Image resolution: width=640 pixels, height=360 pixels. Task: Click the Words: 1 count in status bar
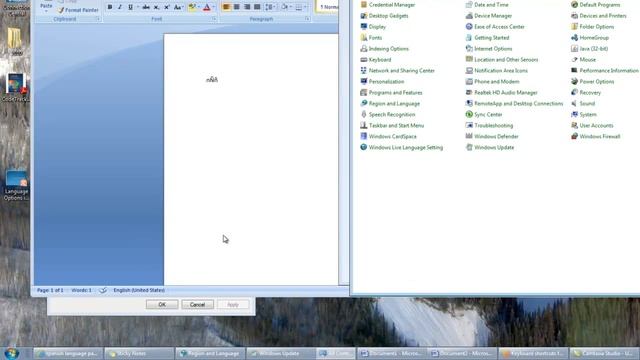click(81, 290)
